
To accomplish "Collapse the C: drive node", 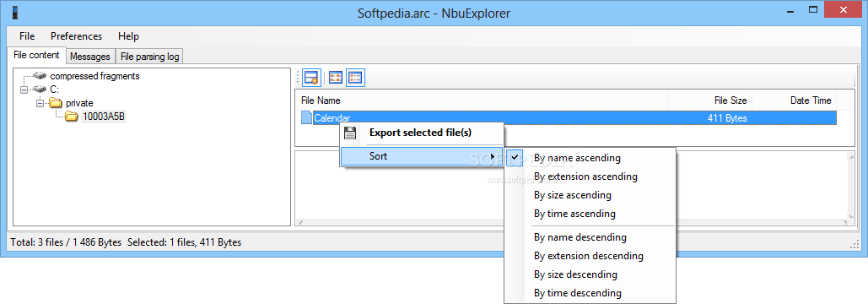I will pos(24,90).
